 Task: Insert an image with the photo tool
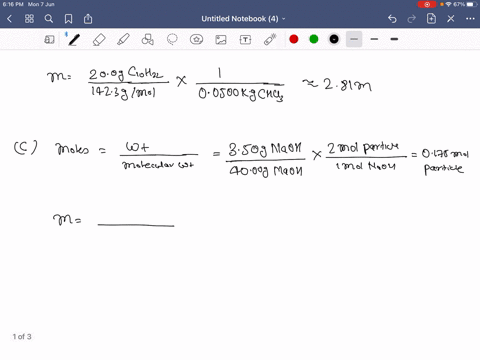[221, 40]
